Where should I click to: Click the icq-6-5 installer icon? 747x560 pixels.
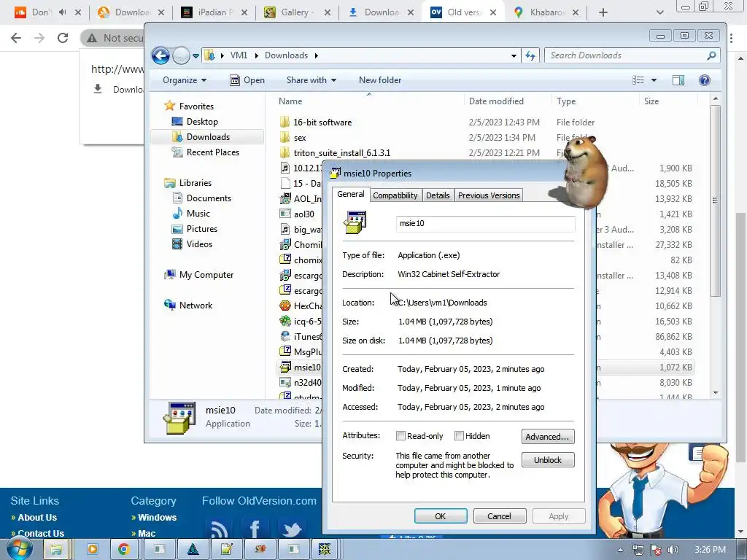click(x=285, y=321)
